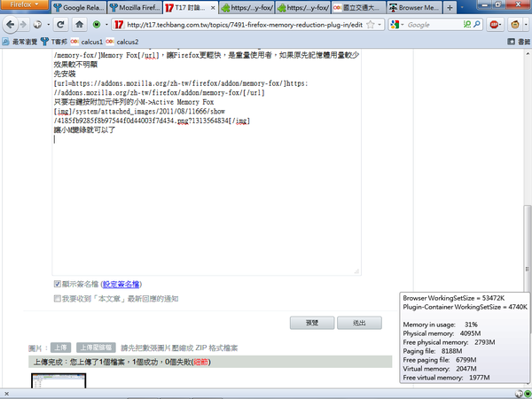Click the green Memory Fox toolbar icon
The height and width of the screenshot is (399, 532).
[97, 25]
